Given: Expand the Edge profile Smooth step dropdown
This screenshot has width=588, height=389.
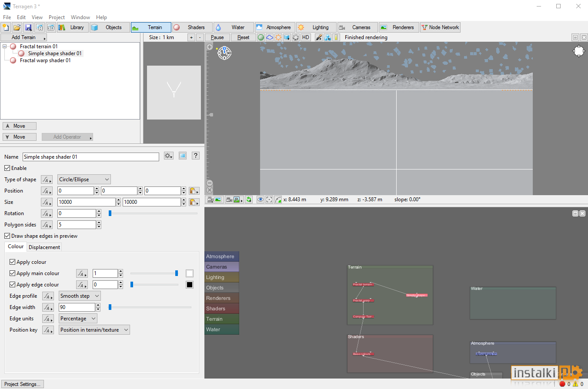Looking at the screenshot, I should tap(80, 296).
